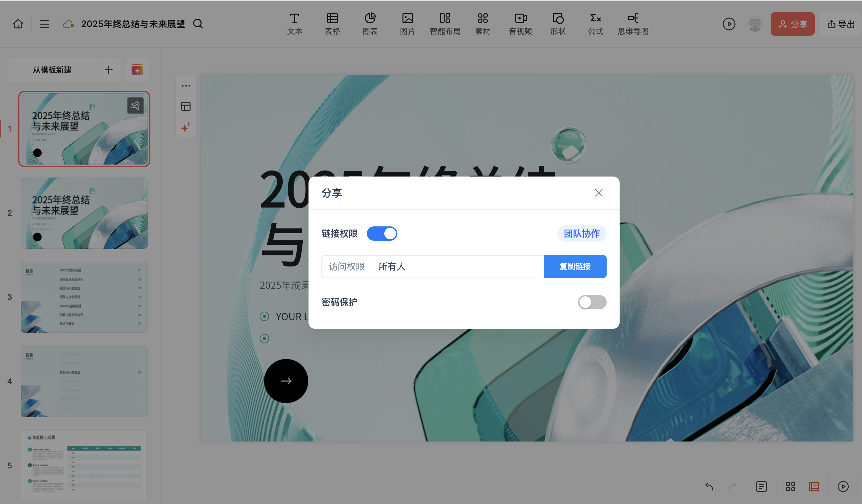Open the AI slide generator red icon
862x504 pixels.
137,70
